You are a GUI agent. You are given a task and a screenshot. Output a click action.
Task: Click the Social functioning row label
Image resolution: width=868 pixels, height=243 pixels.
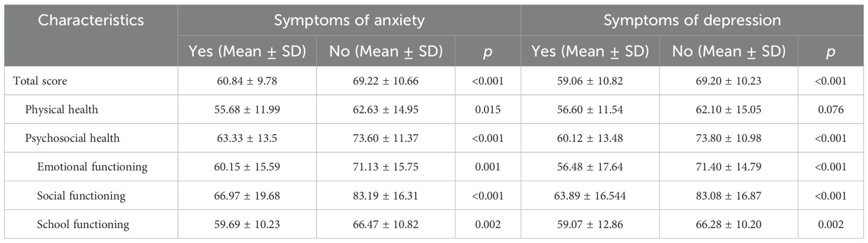coord(83,195)
